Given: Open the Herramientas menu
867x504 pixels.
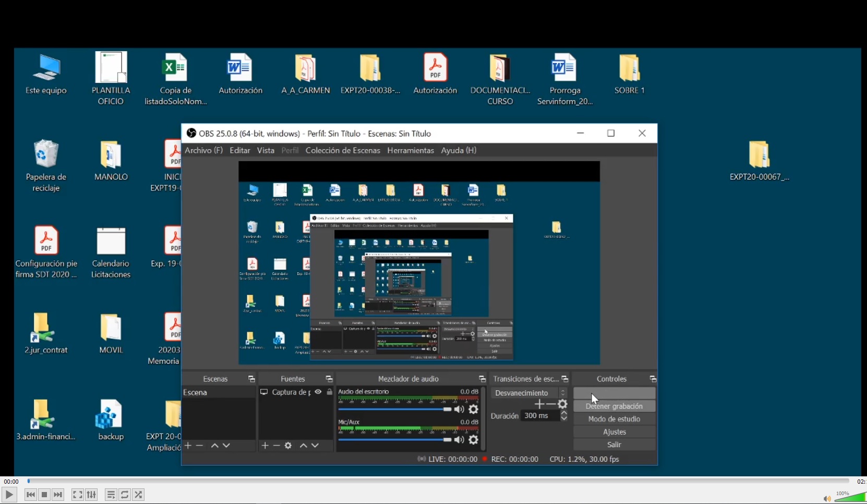Looking at the screenshot, I should [x=410, y=150].
